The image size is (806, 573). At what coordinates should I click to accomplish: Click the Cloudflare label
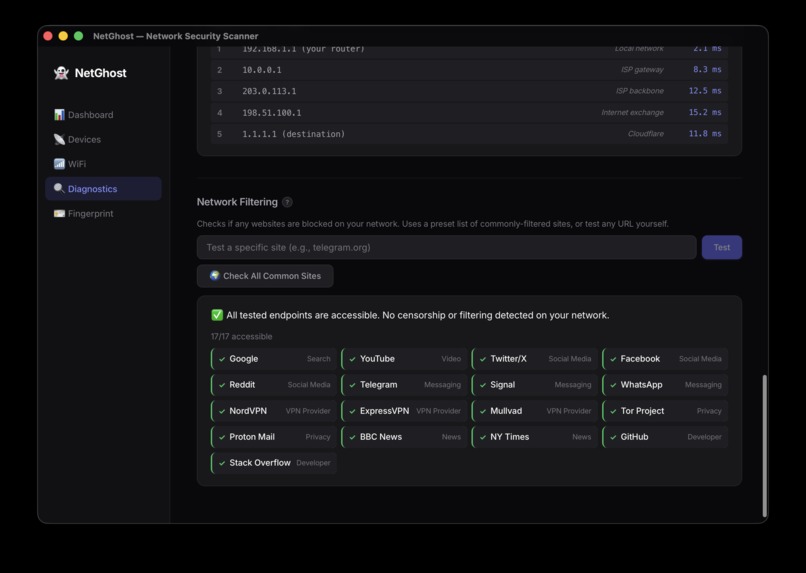pyautogui.click(x=646, y=134)
